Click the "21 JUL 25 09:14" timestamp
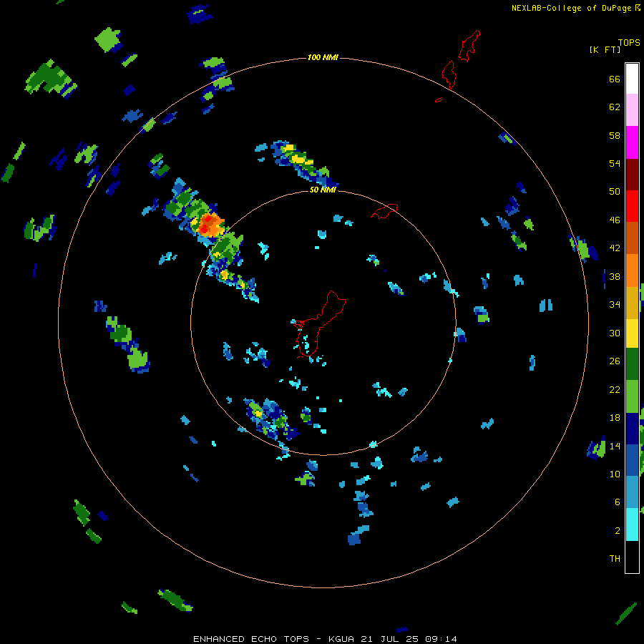Viewport: 644px width, 644px height. [409, 639]
